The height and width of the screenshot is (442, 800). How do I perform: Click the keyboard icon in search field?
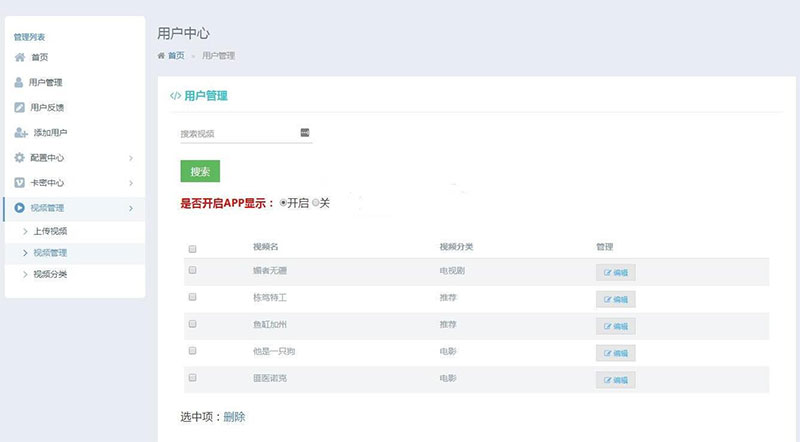click(x=305, y=133)
